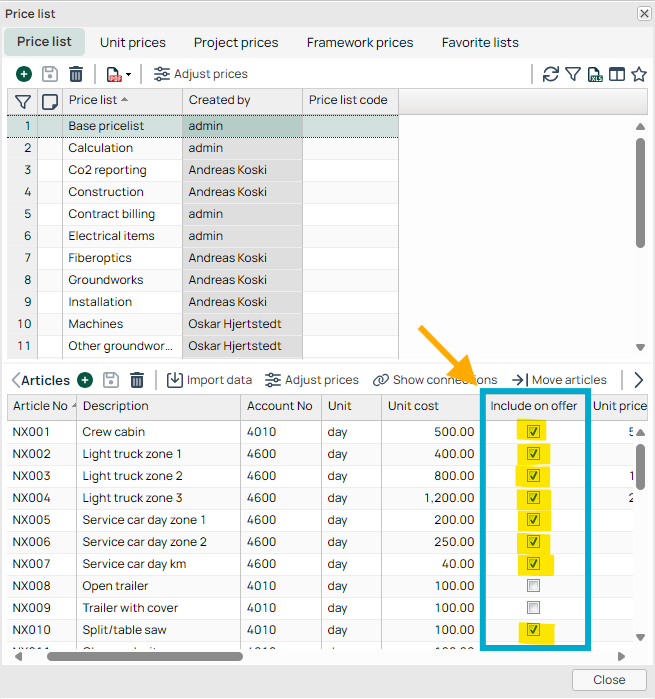Click star favorite icon

pyautogui.click(x=639, y=74)
